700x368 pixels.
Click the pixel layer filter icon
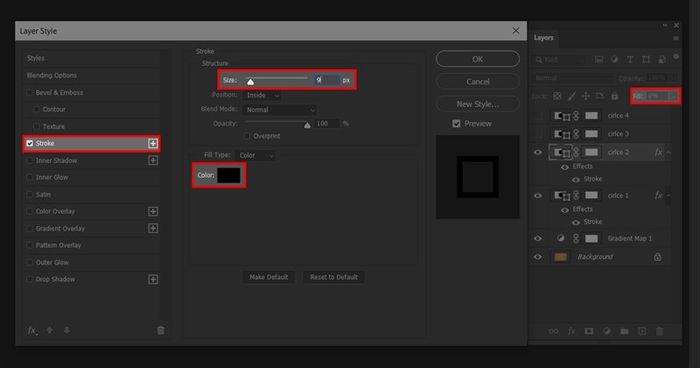(x=599, y=59)
